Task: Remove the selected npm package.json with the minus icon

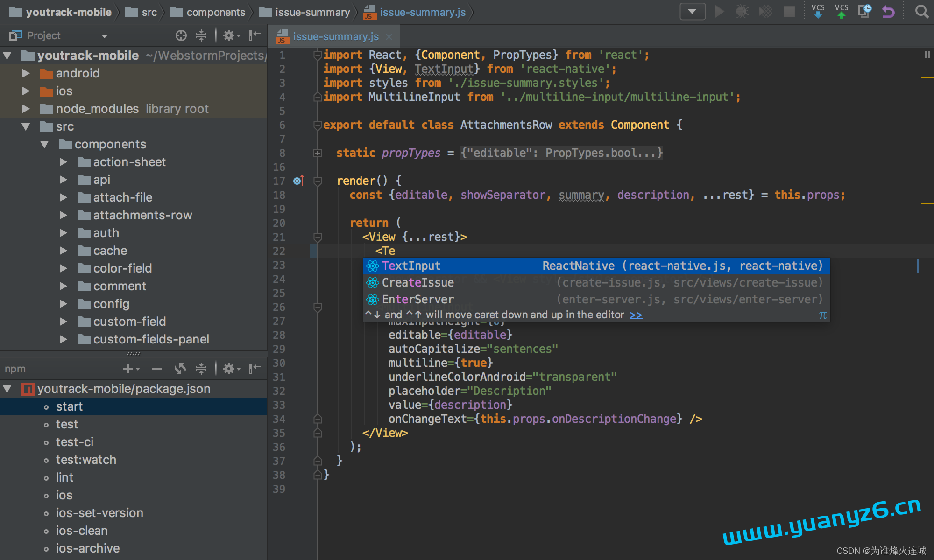Action: pyautogui.click(x=157, y=369)
